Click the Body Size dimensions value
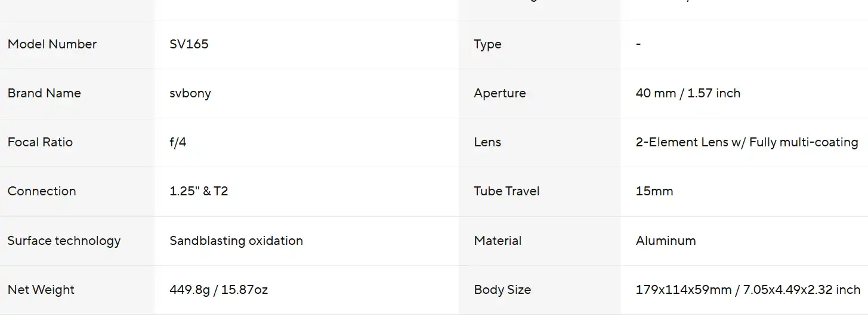868x316 pixels. click(748, 290)
